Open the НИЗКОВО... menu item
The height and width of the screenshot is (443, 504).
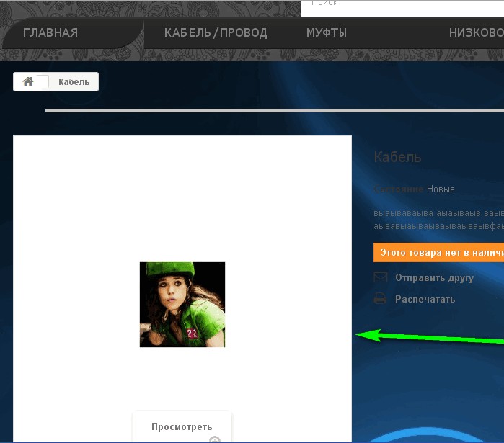pos(477,32)
